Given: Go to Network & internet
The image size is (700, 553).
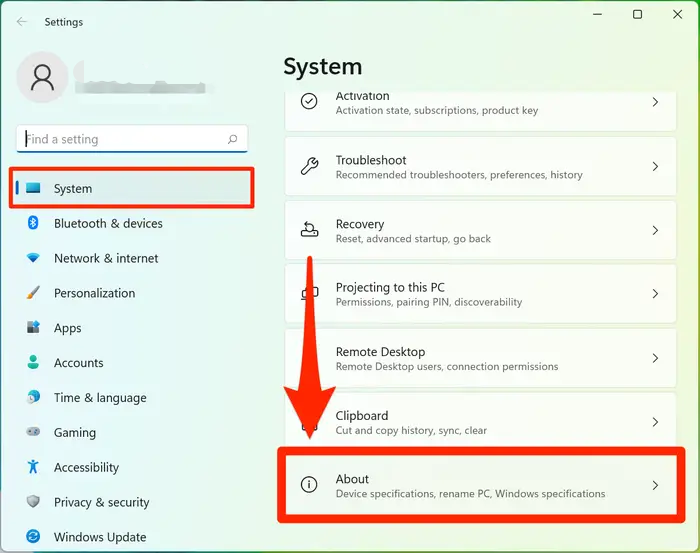Looking at the screenshot, I should [106, 258].
